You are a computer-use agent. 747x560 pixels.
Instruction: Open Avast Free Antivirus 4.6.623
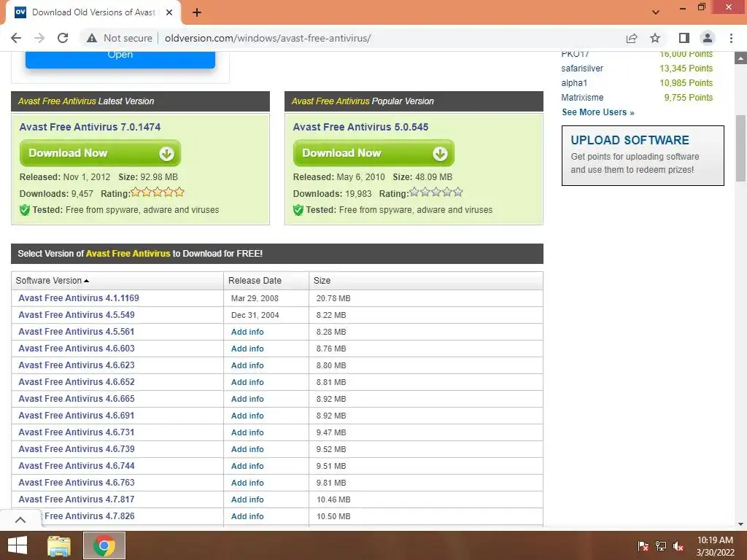pos(76,365)
